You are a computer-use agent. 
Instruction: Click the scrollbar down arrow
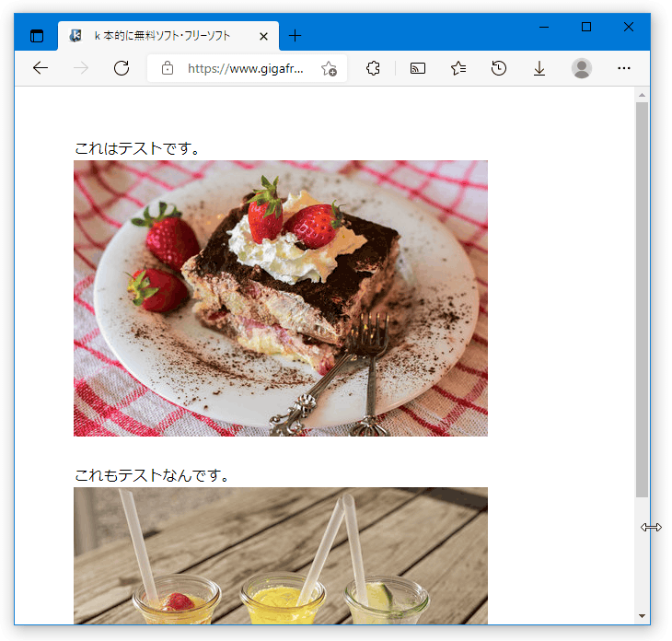(642, 616)
